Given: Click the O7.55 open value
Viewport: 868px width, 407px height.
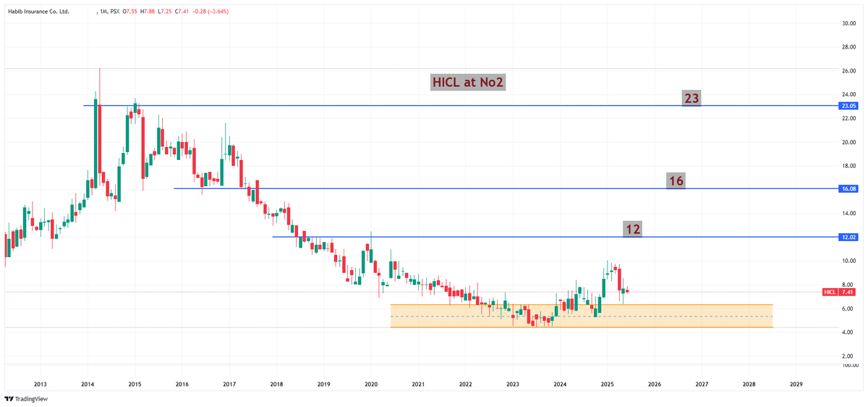Looking at the screenshot, I should [x=131, y=12].
